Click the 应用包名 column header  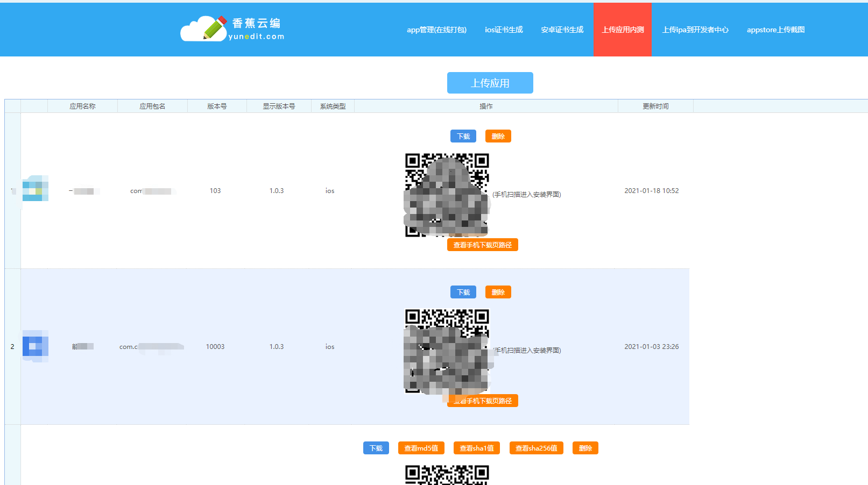[x=152, y=106]
